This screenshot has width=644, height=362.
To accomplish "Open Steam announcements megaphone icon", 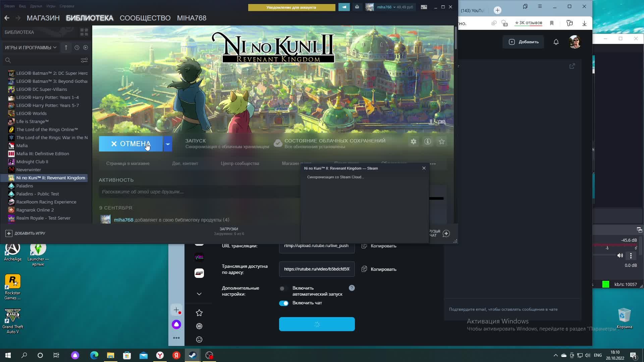I will 344,7.
